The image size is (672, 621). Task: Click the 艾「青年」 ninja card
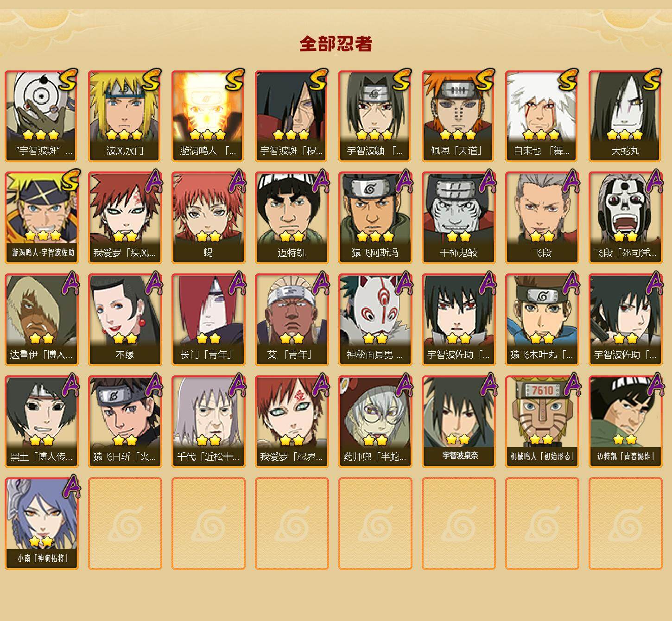coord(292,320)
